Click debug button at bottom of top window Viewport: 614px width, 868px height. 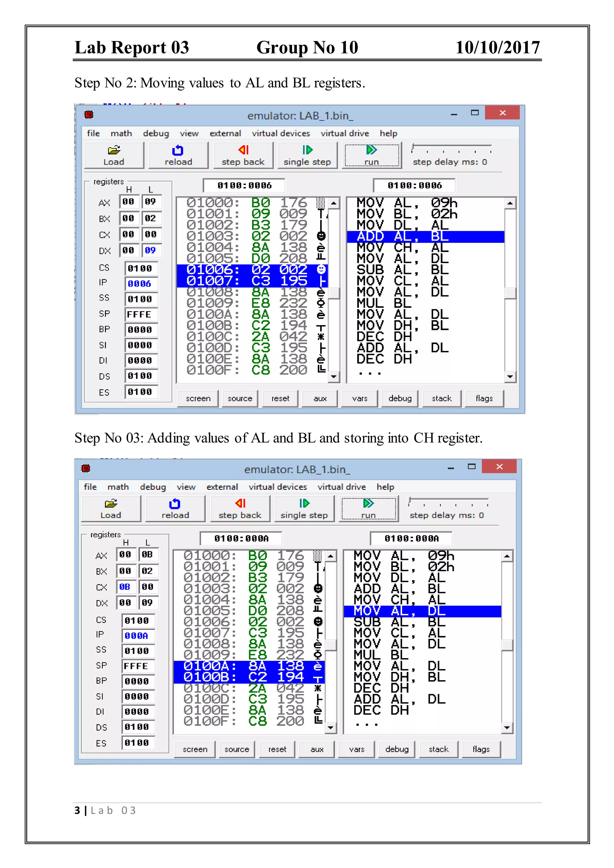[400, 398]
